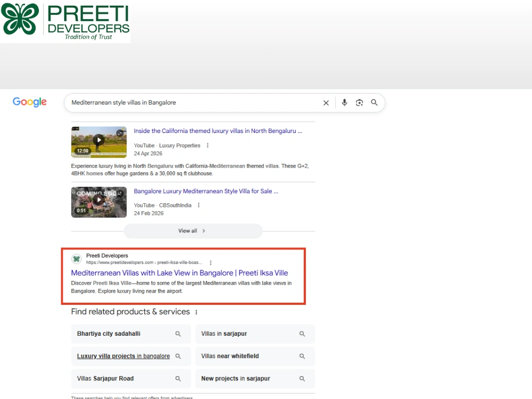
Task: Open Mediterranean Villas with Lake View result
Action: [x=179, y=273]
